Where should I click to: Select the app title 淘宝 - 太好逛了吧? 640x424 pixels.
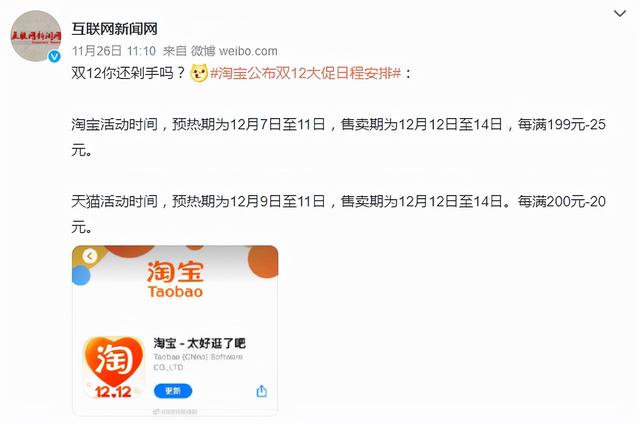pos(200,343)
